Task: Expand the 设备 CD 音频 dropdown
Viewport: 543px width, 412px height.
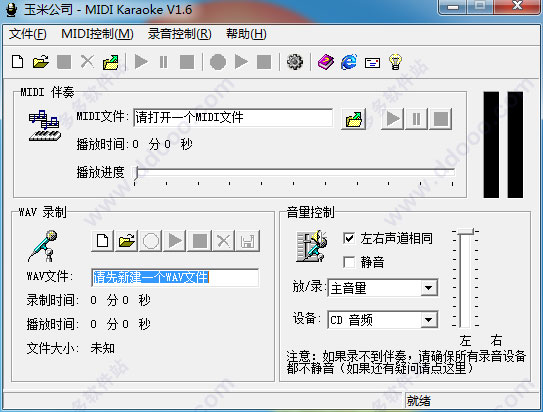Action: pos(429,320)
